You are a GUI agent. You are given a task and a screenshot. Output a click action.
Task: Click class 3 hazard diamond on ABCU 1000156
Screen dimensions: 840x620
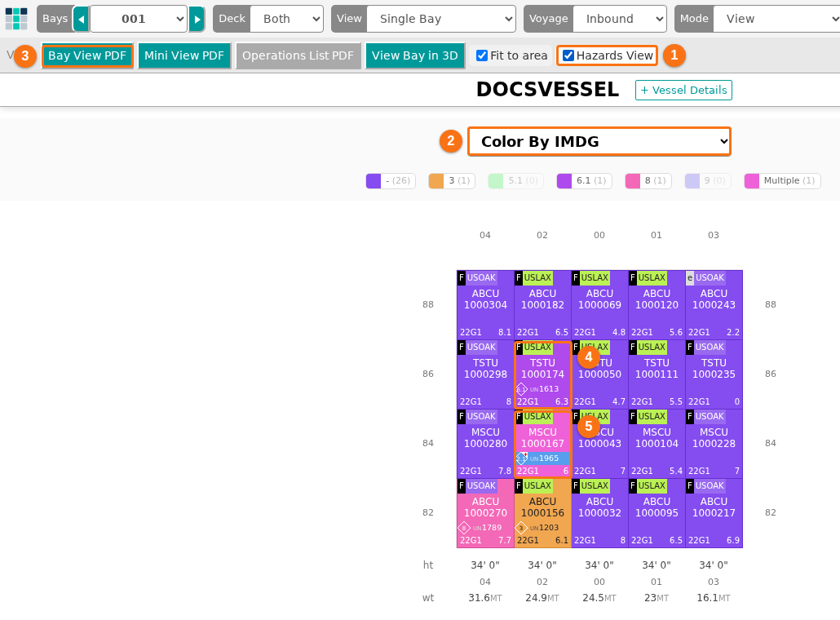point(521,528)
